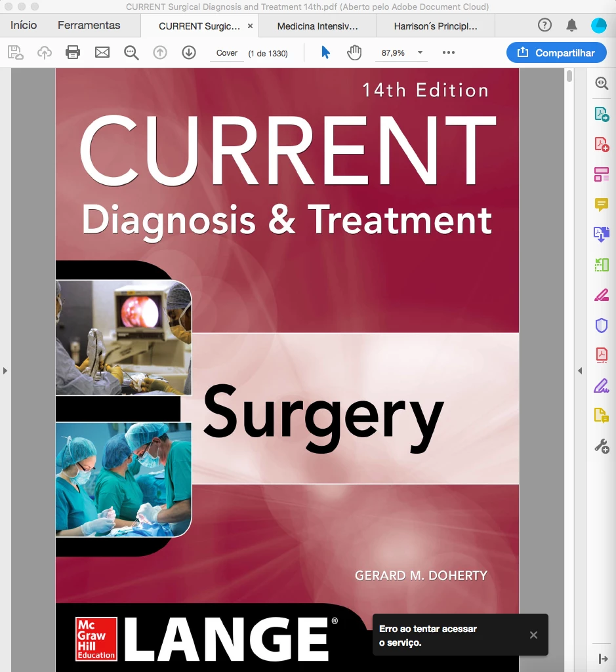The width and height of the screenshot is (616, 672).
Task: Open the Protect shield tool
Action: pos(602,325)
